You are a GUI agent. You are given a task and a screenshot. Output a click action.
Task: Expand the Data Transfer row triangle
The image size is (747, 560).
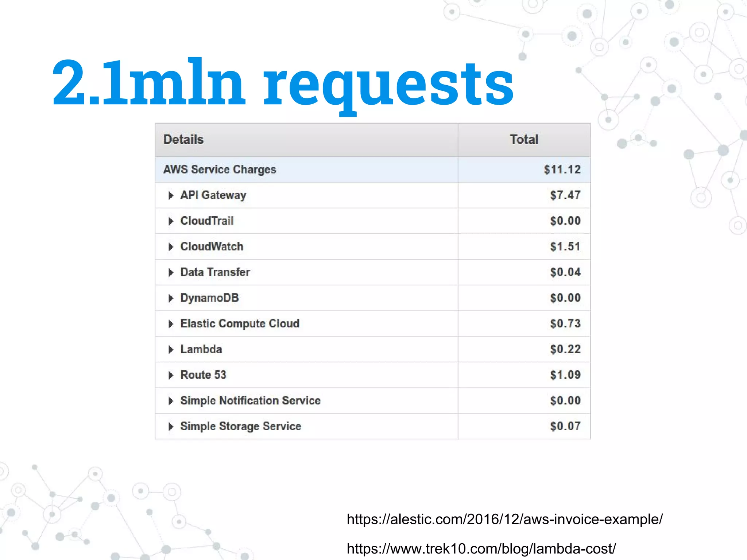[171, 272]
